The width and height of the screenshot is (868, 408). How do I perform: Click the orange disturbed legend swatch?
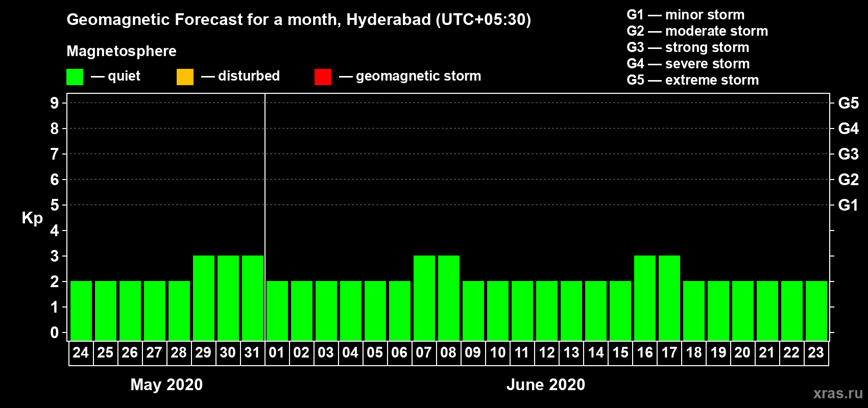(185, 77)
